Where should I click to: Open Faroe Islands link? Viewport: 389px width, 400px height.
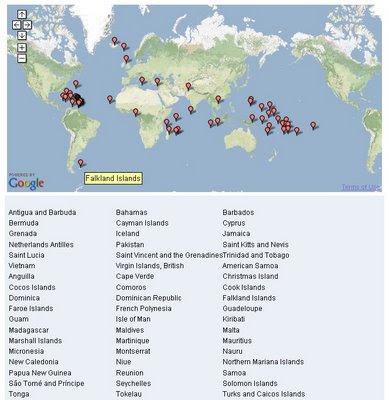[x=31, y=309]
